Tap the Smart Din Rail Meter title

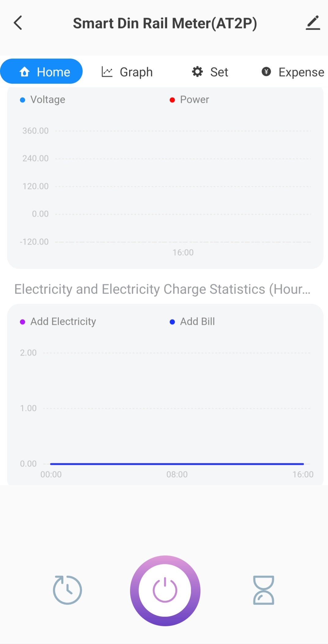pyautogui.click(x=165, y=23)
